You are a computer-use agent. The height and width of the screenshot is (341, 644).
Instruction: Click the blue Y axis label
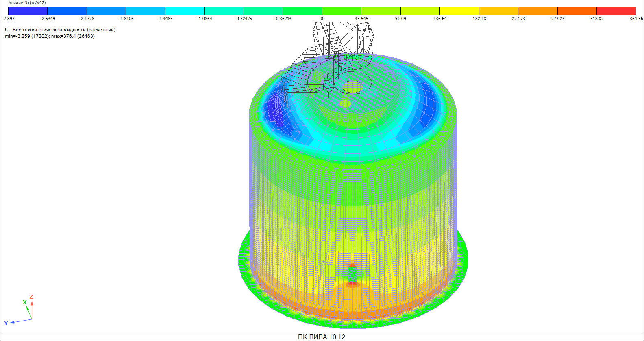6,323
